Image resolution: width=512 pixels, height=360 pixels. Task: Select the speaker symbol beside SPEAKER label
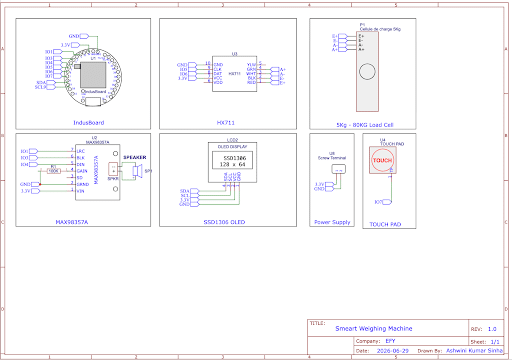[137, 171]
